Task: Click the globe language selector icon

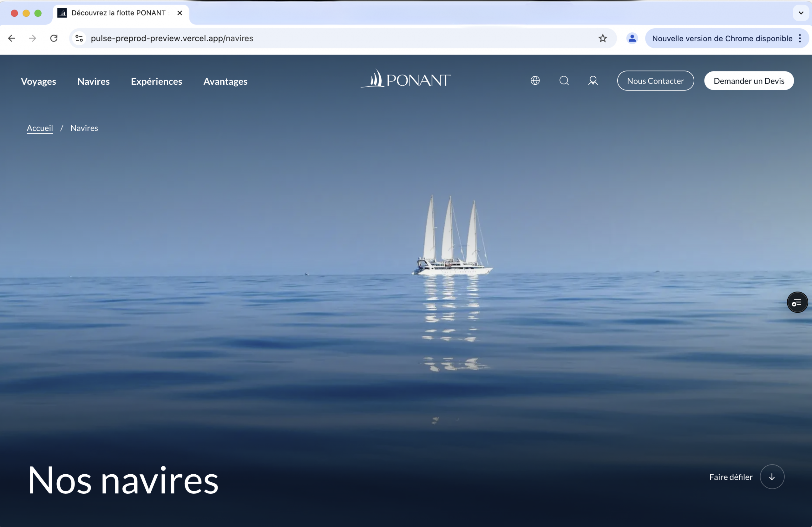Action: click(x=535, y=81)
